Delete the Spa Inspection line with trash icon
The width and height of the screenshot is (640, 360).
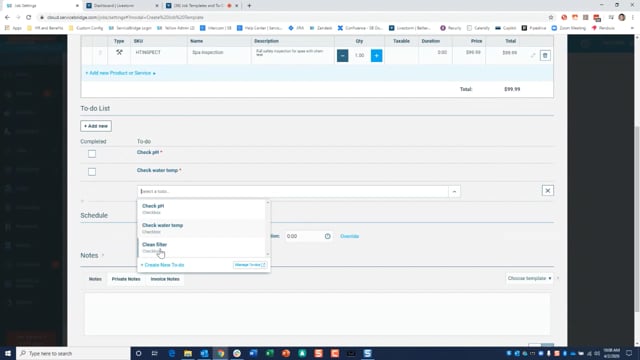coord(545,56)
